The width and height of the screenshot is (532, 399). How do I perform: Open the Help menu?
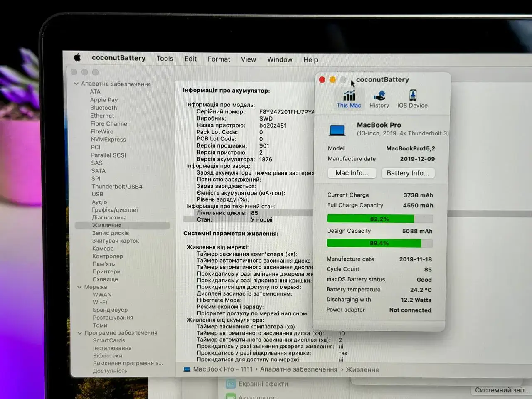(x=310, y=60)
